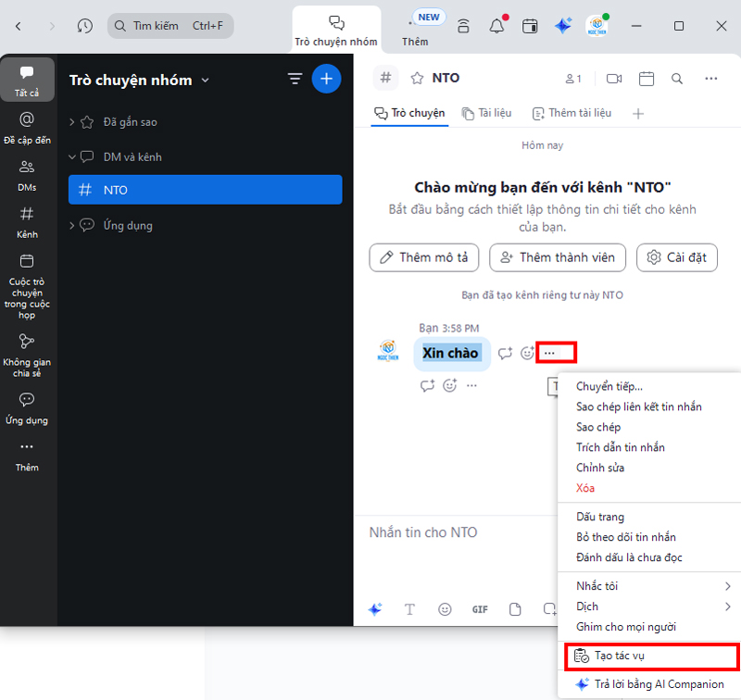Screen dimensions: 741x700
Task: Open the history clock icon
Action: (x=84, y=26)
